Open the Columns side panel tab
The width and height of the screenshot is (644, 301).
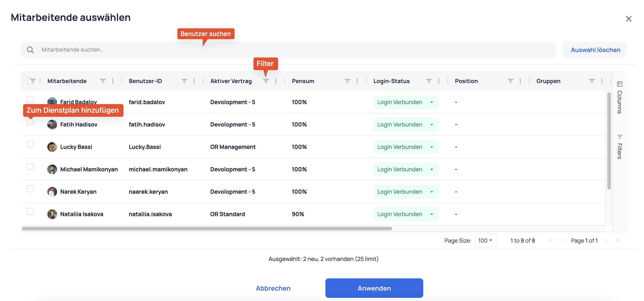click(620, 97)
